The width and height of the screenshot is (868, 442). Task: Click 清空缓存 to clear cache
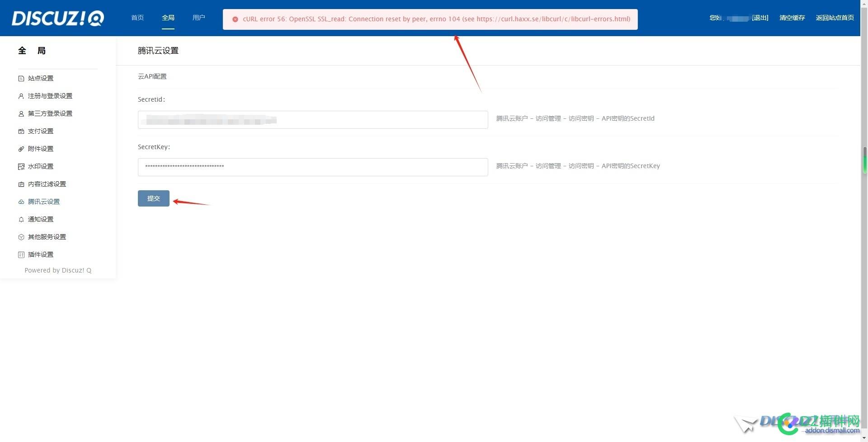(x=792, y=18)
